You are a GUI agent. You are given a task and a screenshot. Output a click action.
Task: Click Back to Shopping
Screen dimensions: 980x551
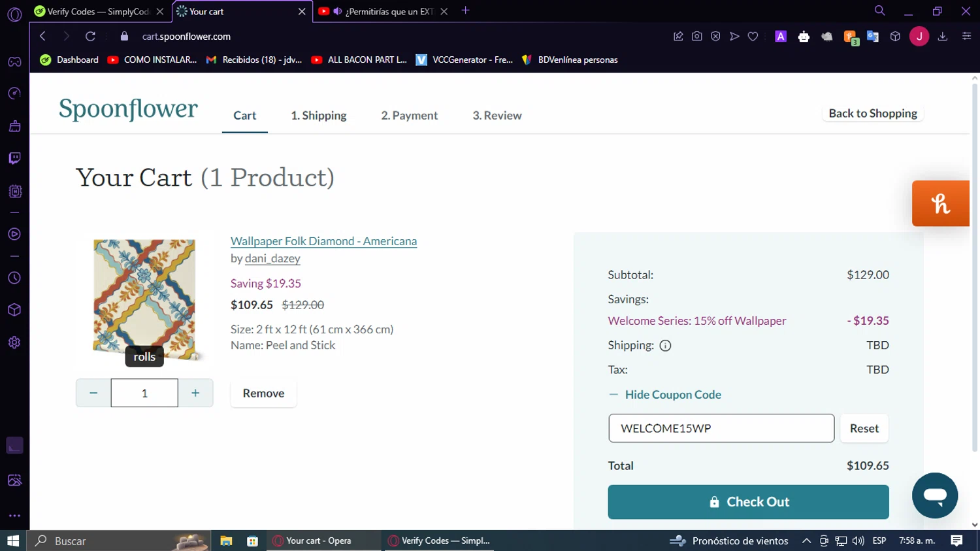[873, 113]
